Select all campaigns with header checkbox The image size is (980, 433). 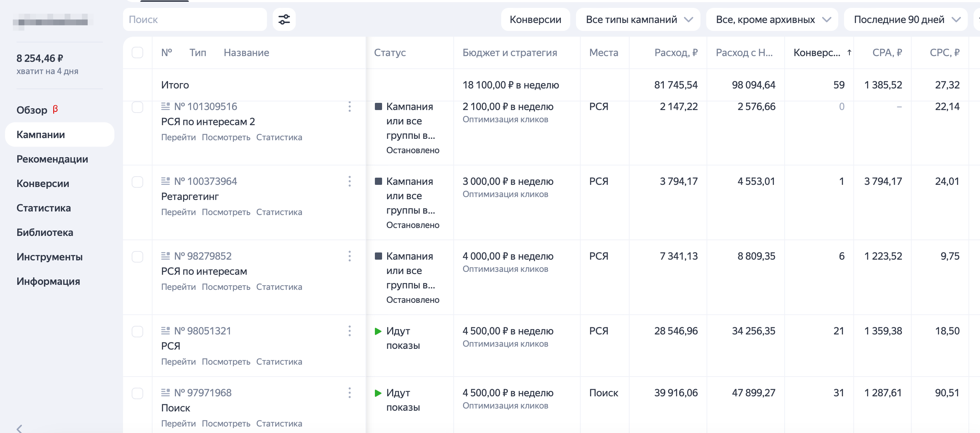137,53
